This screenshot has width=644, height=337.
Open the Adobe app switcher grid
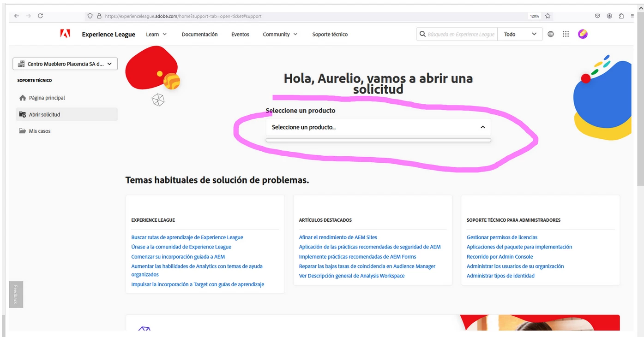566,34
